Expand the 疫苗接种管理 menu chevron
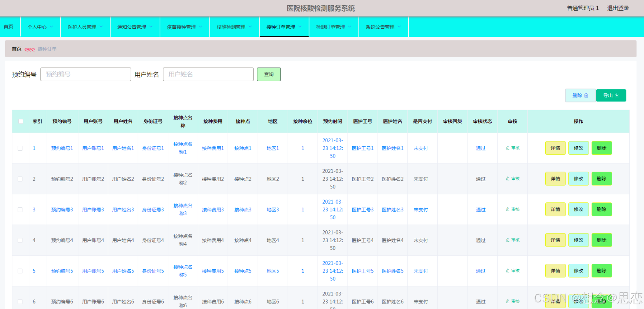This screenshot has width=644, height=309. pos(200,27)
